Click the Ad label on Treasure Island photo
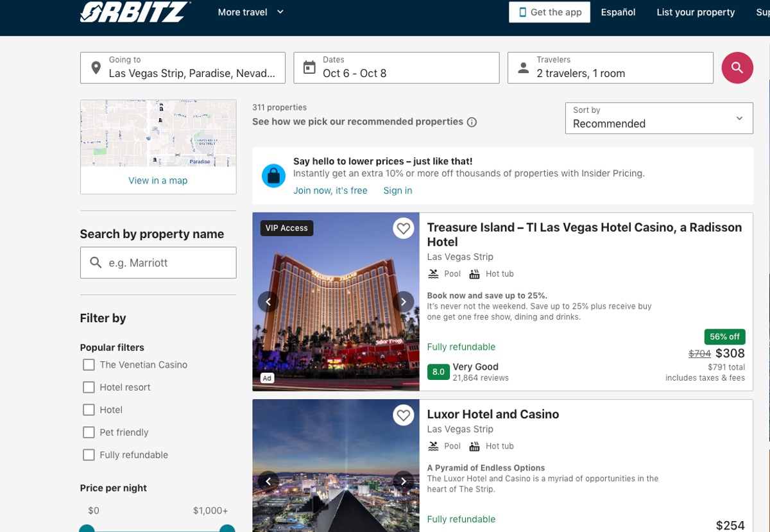Image resolution: width=770 pixels, height=532 pixels. pos(267,379)
